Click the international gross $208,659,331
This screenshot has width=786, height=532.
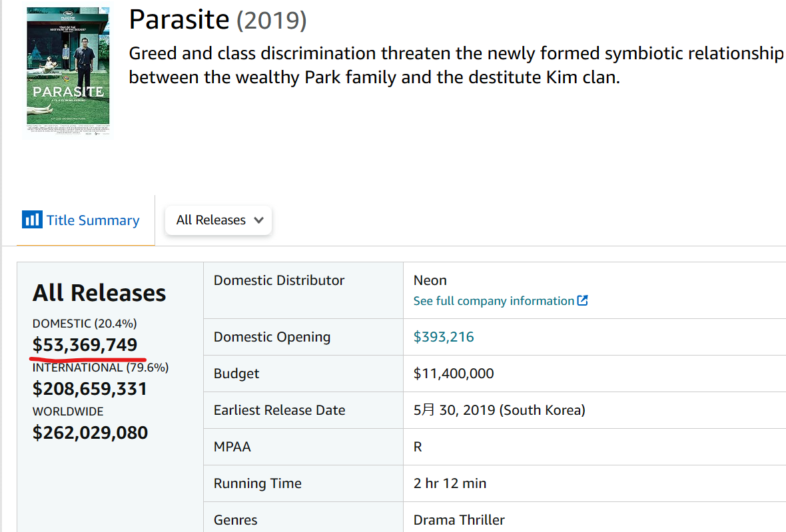pyautogui.click(x=90, y=389)
